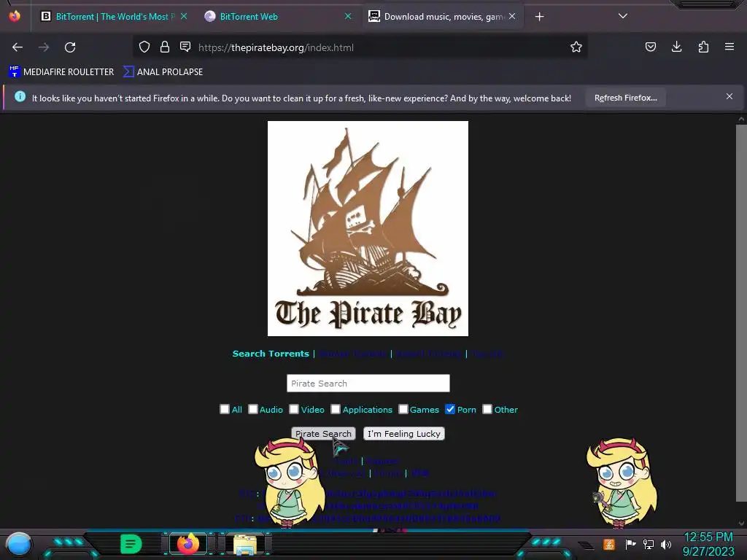Screen dimensions: 747x560
Task: Dismiss the Firefox refresh notification bar
Action: [729, 97]
